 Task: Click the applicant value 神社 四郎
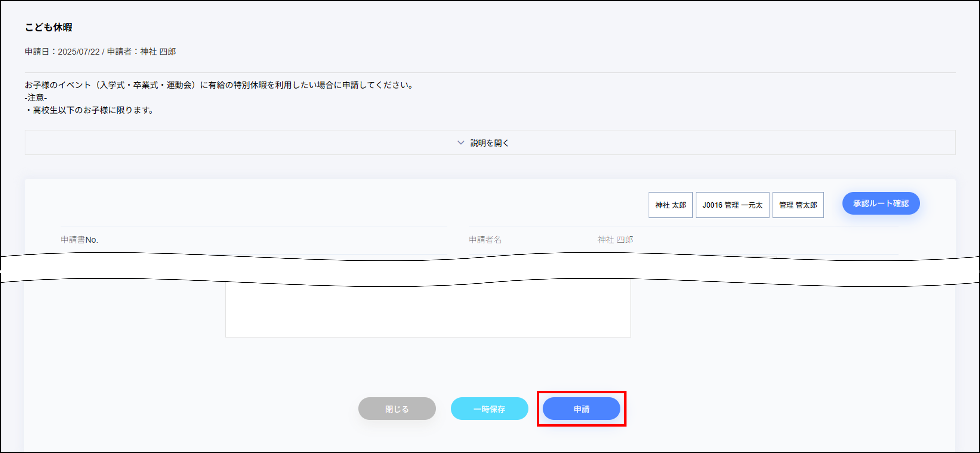point(615,240)
